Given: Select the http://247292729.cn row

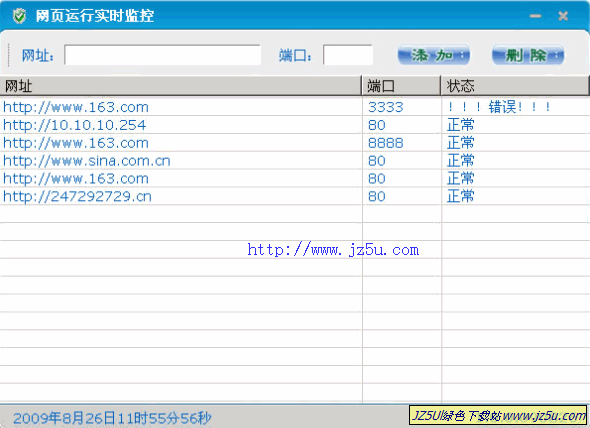Looking at the screenshot, I should [x=295, y=196].
